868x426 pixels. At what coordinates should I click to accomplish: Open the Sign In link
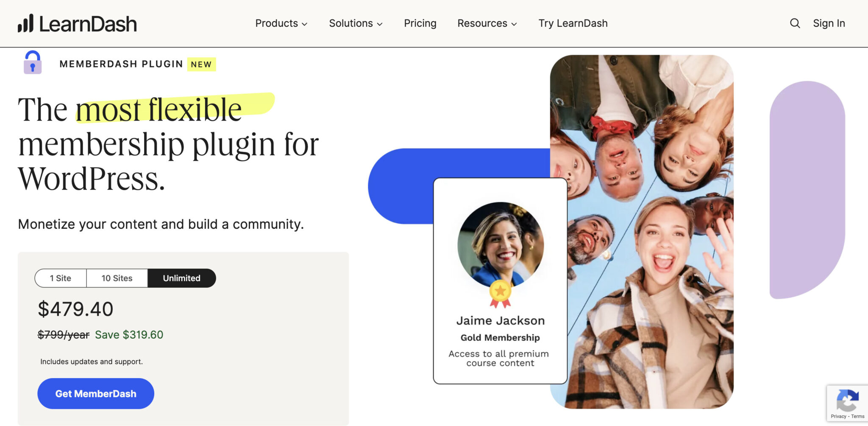point(829,23)
